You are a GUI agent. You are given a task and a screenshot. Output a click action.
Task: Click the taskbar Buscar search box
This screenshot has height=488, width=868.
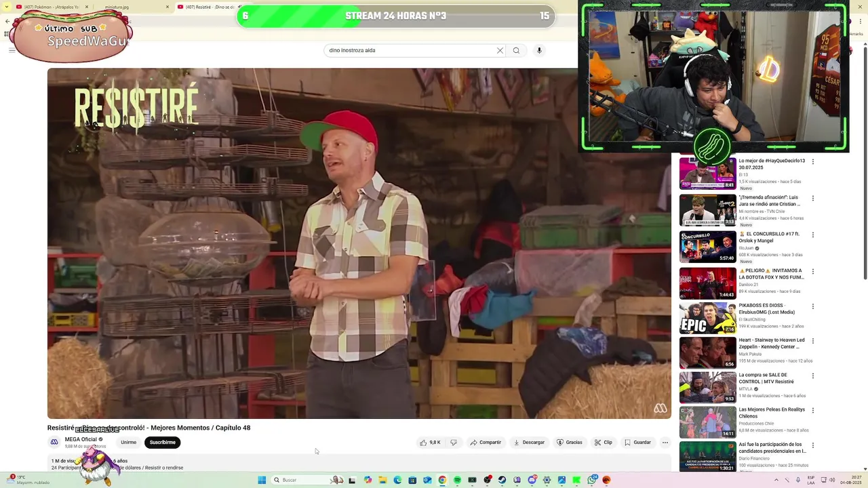[x=307, y=480]
